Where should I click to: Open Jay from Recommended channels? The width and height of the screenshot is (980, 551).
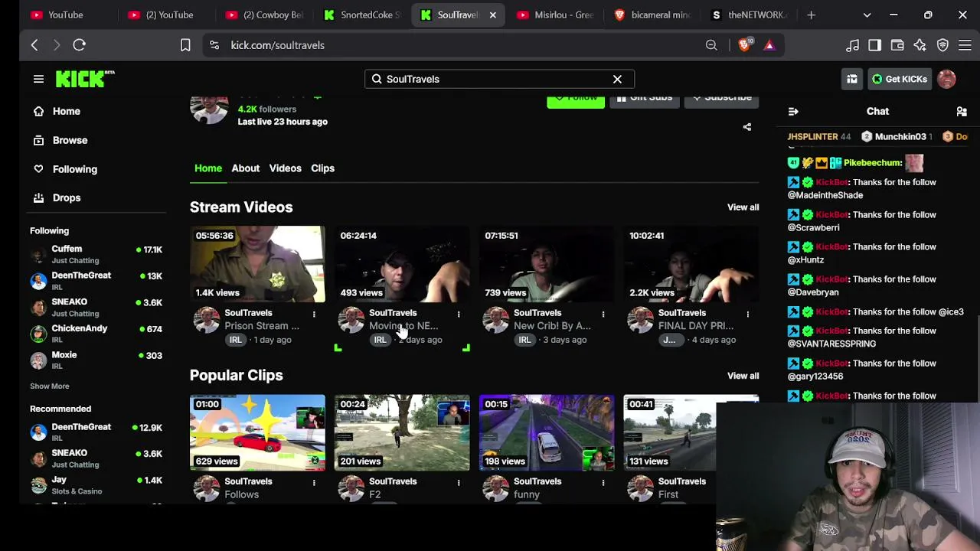coord(96,485)
